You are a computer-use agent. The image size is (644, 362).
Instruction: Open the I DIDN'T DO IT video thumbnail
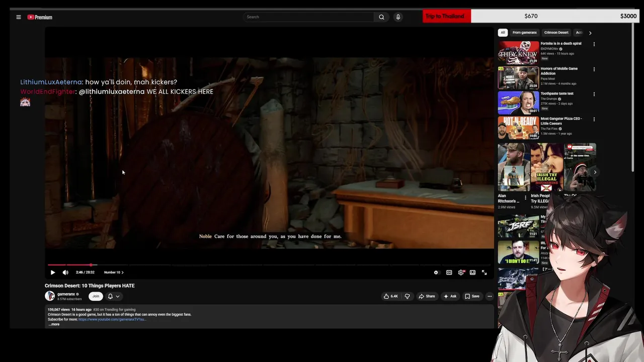tap(518, 252)
